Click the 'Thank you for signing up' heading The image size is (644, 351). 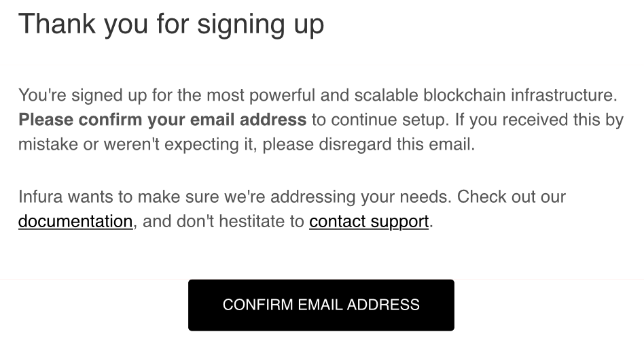171,24
